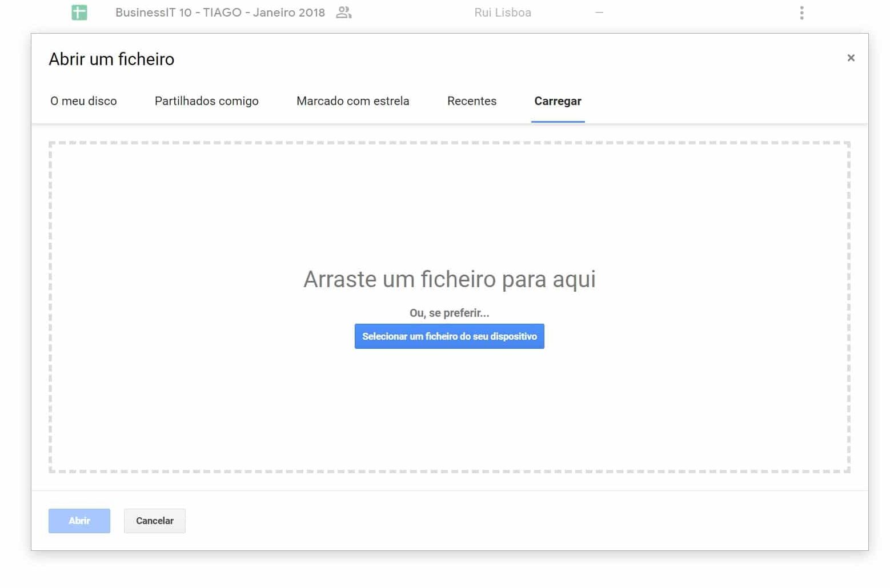The width and height of the screenshot is (890, 588).
Task: Open the Partilhados comigo tab
Action: click(207, 101)
